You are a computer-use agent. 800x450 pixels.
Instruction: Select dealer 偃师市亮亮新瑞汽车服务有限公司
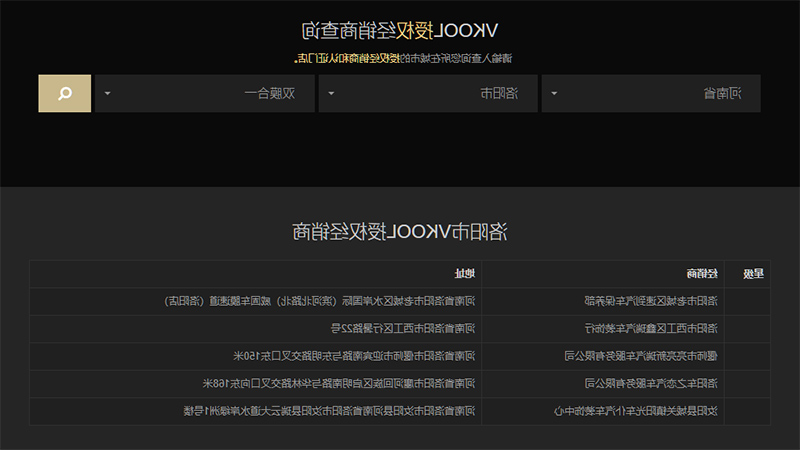(x=641, y=356)
